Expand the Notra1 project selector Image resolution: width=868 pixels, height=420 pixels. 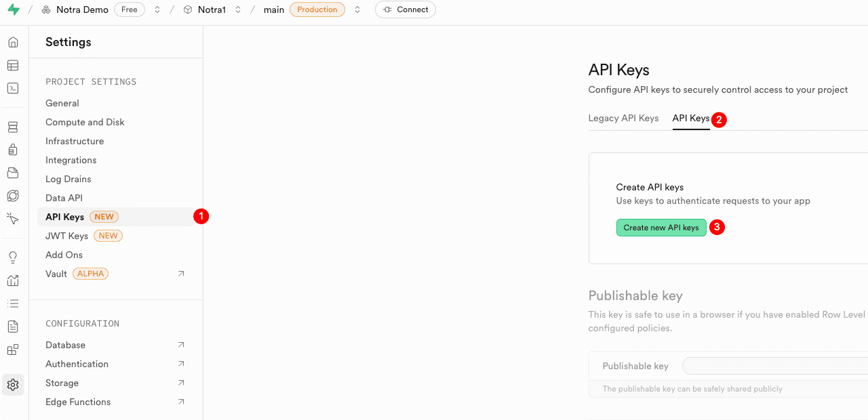[x=238, y=9]
